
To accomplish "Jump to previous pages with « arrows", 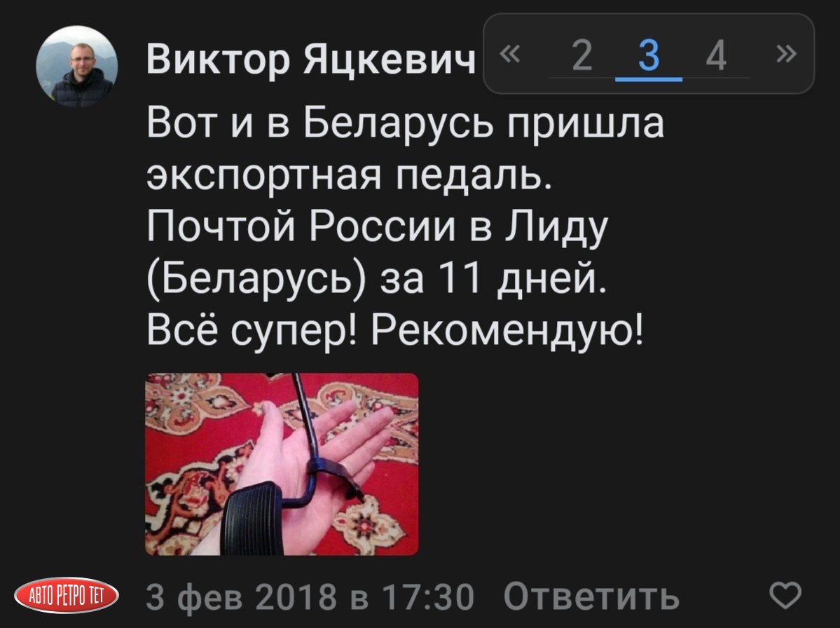I will pyautogui.click(x=509, y=53).
